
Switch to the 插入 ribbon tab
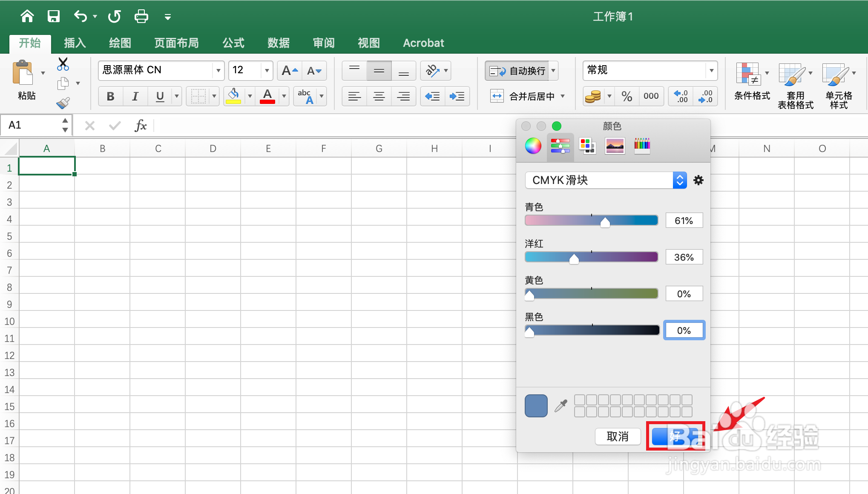[x=75, y=43]
